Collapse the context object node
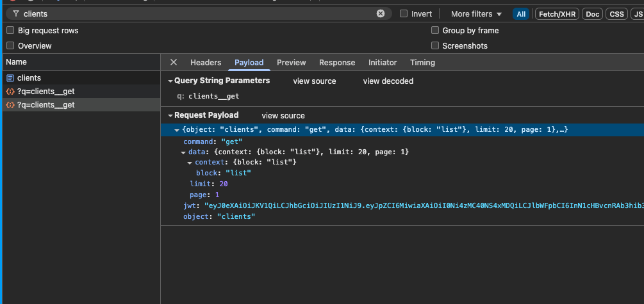This screenshot has height=304, width=644. 190,163
